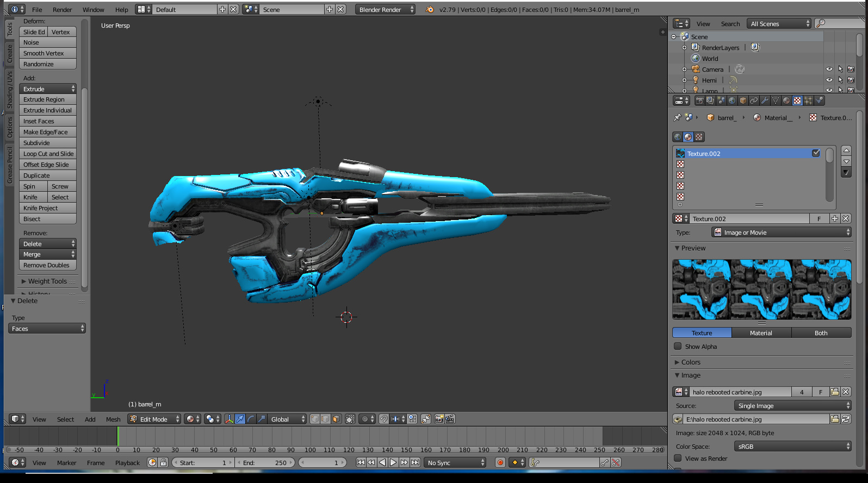Toggle Camera visibility eye in outliner
This screenshot has width=868, height=483.
[829, 69]
